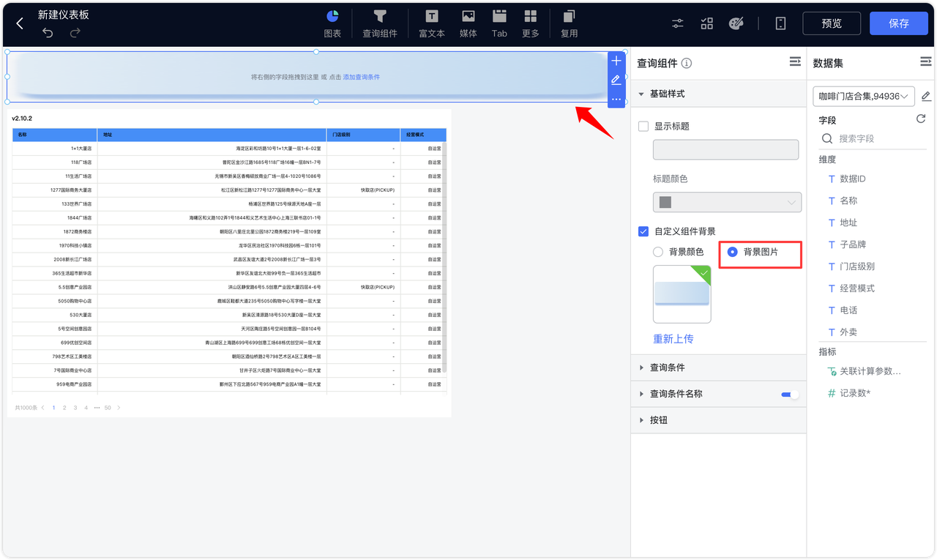Click the plus icon on query component
This screenshot has width=937, height=560.
tap(616, 61)
